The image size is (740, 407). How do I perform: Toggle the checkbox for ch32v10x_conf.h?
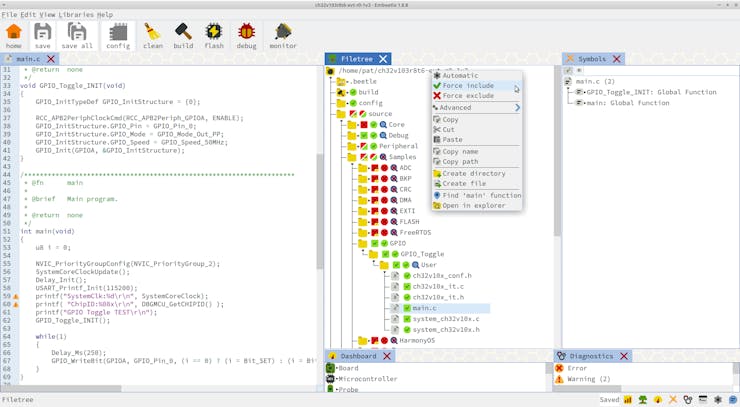click(407, 276)
